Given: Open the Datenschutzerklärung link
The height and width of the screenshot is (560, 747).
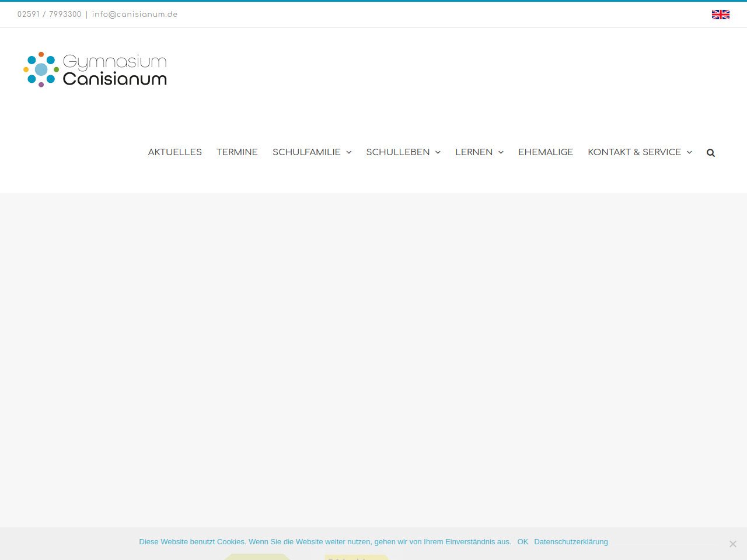Looking at the screenshot, I should (x=571, y=542).
